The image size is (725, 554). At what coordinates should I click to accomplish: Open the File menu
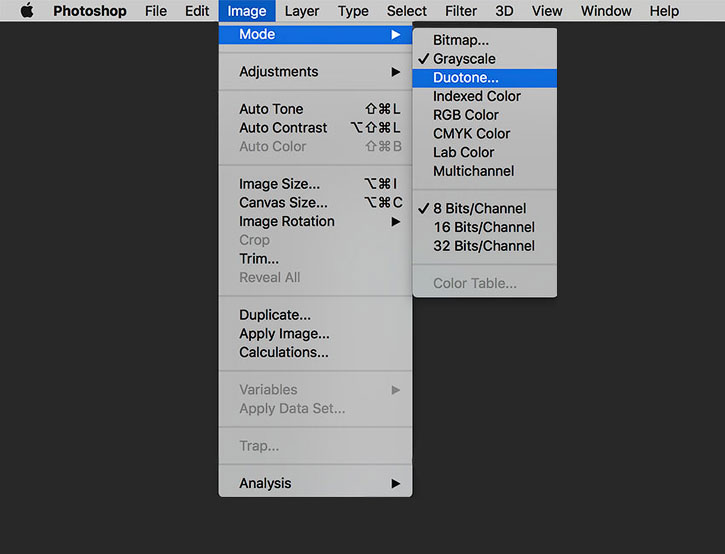[156, 11]
